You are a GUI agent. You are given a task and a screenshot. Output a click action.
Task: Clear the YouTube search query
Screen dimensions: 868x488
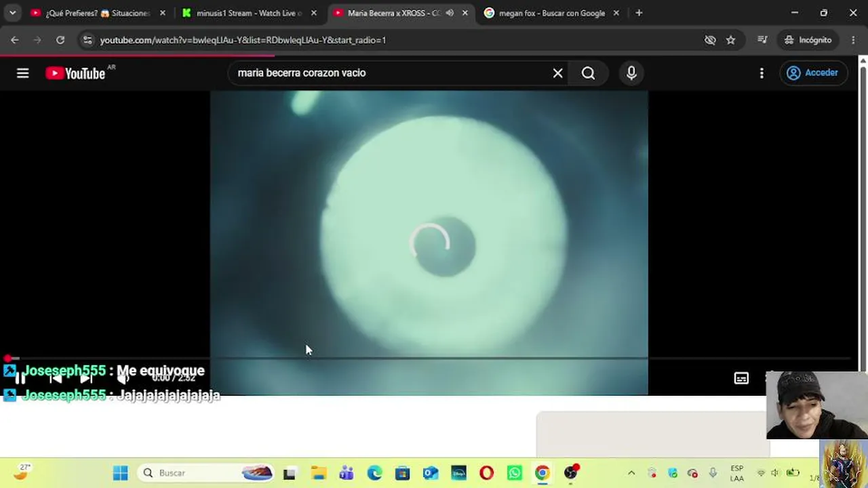[x=557, y=73]
